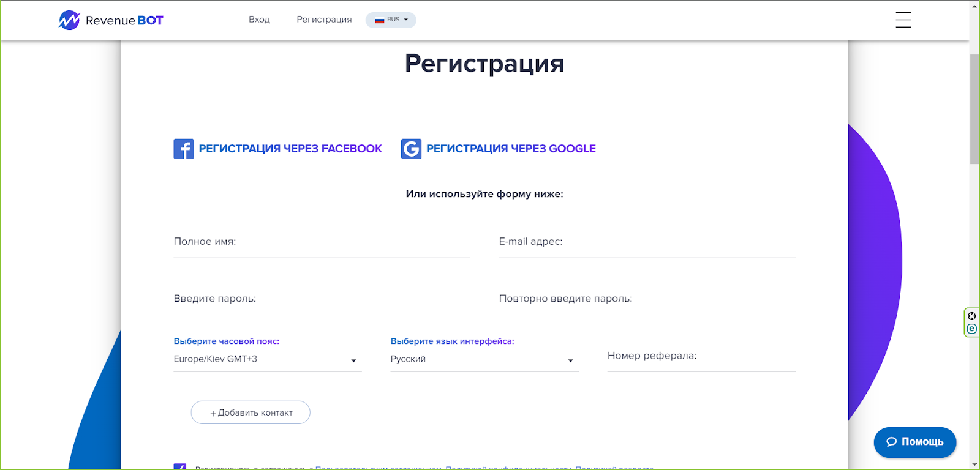Select Регистрация in the top menu
The image size is (980, 470).
tap(324, 20)
